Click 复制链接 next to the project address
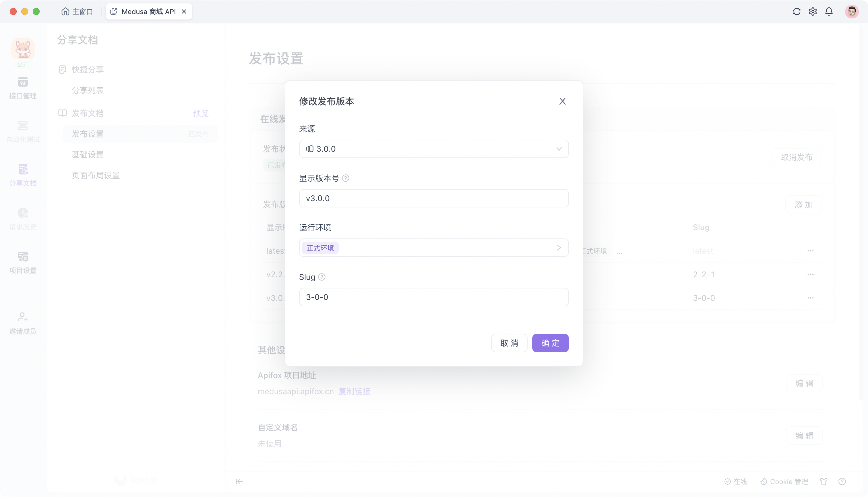This screenshot has height=497, width=868. coord(355,392)
